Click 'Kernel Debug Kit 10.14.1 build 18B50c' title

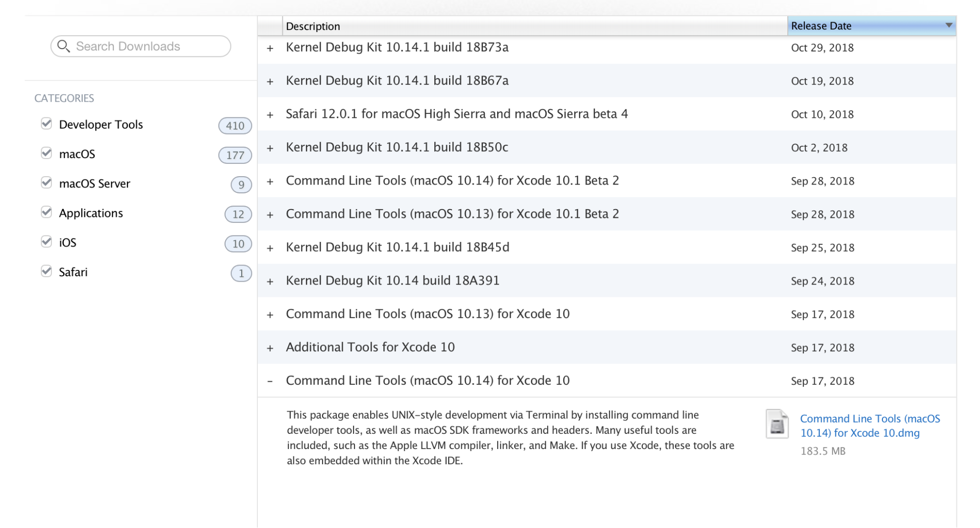coord(397,147)
